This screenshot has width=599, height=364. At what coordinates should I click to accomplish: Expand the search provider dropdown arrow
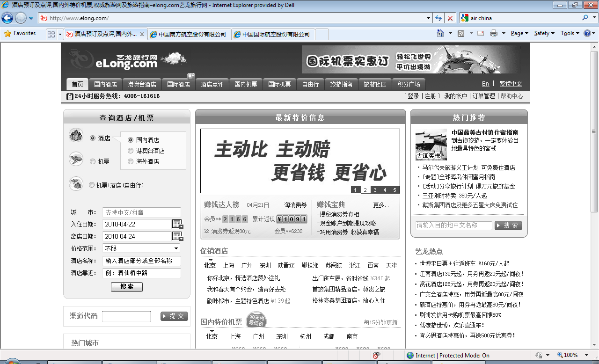594,18
